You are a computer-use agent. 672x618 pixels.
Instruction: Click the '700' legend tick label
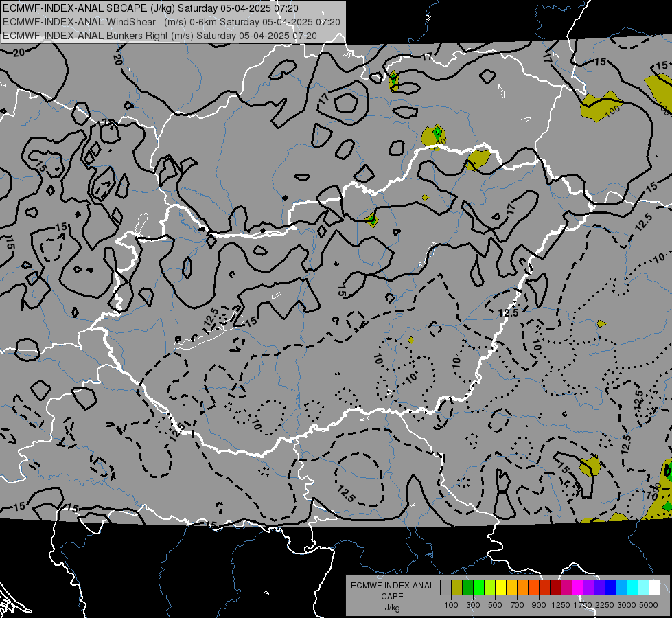[518, 605]
